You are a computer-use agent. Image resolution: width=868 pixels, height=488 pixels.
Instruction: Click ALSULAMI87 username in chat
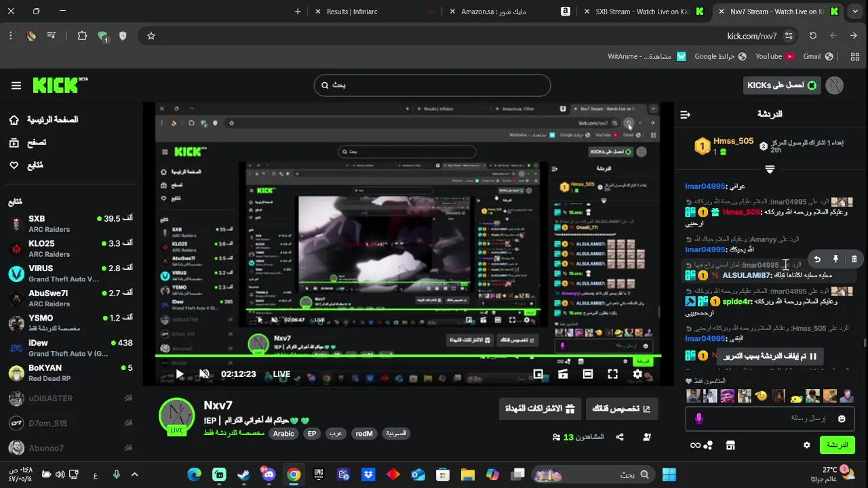[x=746, y=275]
